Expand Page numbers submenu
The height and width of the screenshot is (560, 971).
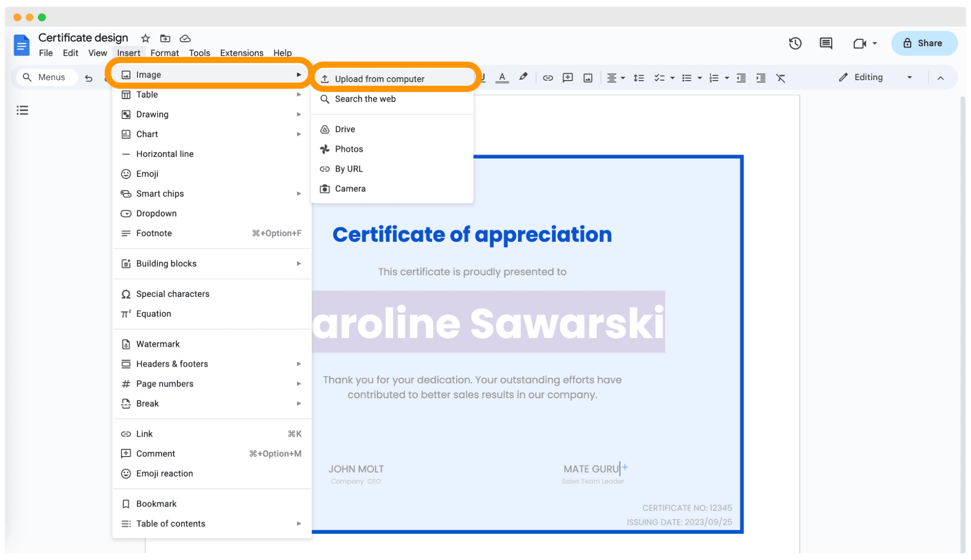211,385
